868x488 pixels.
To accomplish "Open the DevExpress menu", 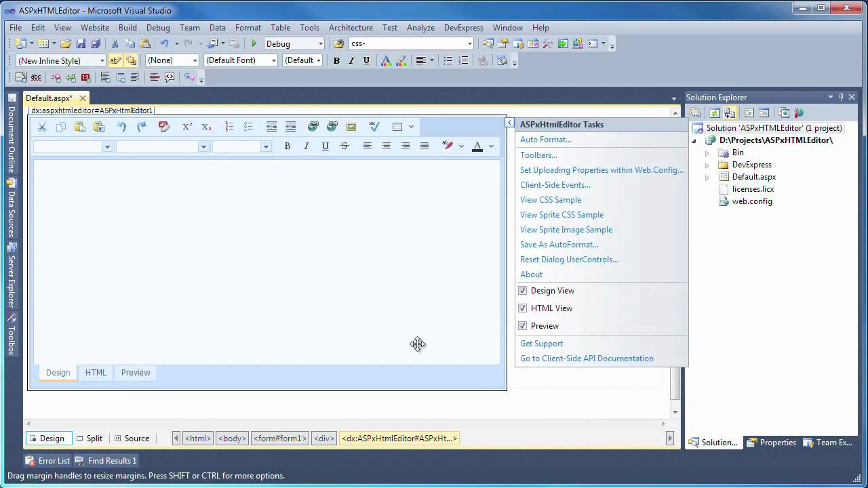I will [x=464, y=28].
